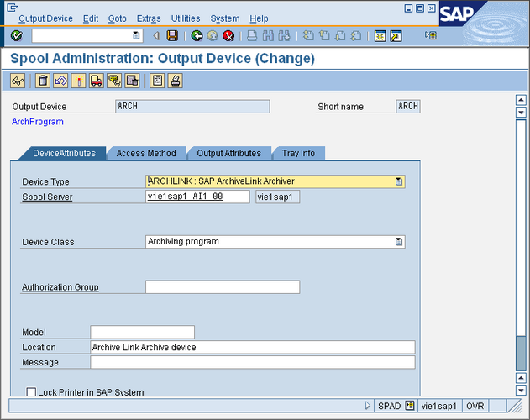The image size is (530, 420).
Task: Click the vertical scrollbar down arrow
Action: (521, 390)
